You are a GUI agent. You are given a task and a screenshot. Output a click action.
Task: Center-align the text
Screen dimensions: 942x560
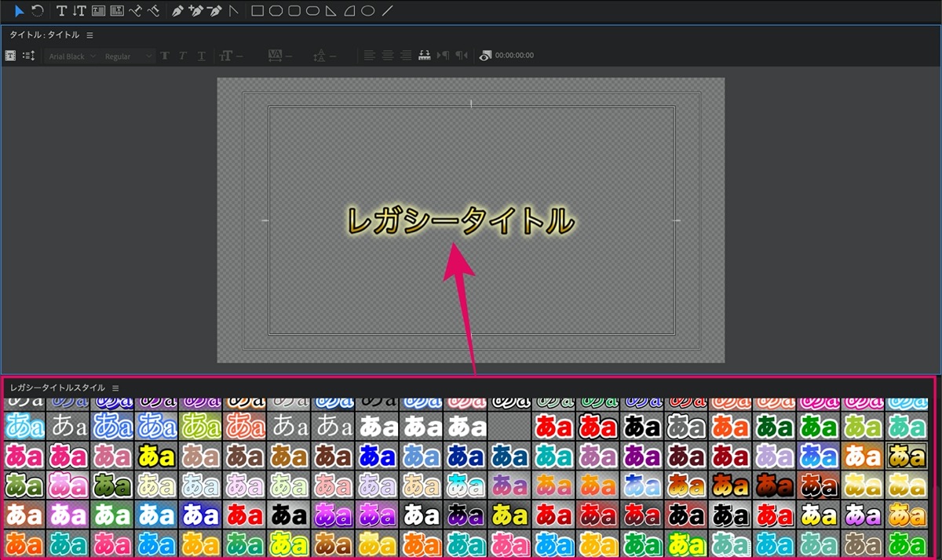388,56
